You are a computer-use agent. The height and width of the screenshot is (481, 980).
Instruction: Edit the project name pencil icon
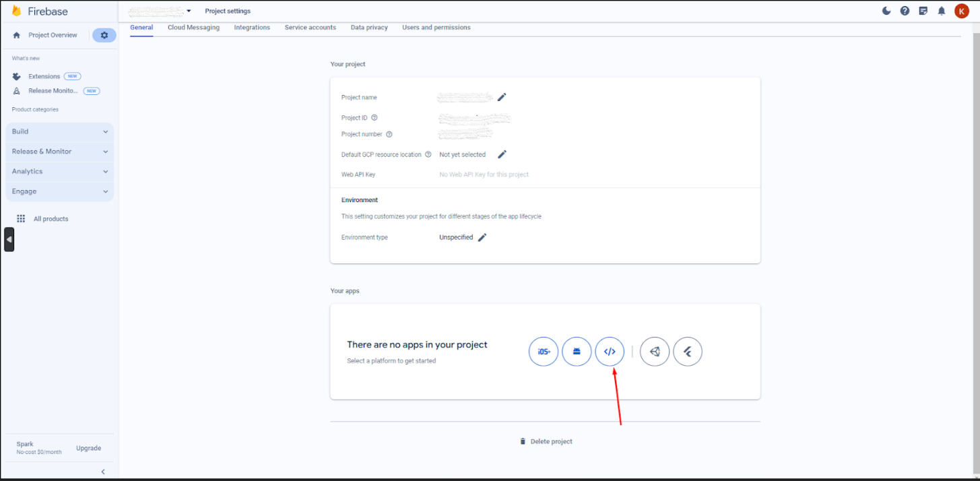point(502,97)
